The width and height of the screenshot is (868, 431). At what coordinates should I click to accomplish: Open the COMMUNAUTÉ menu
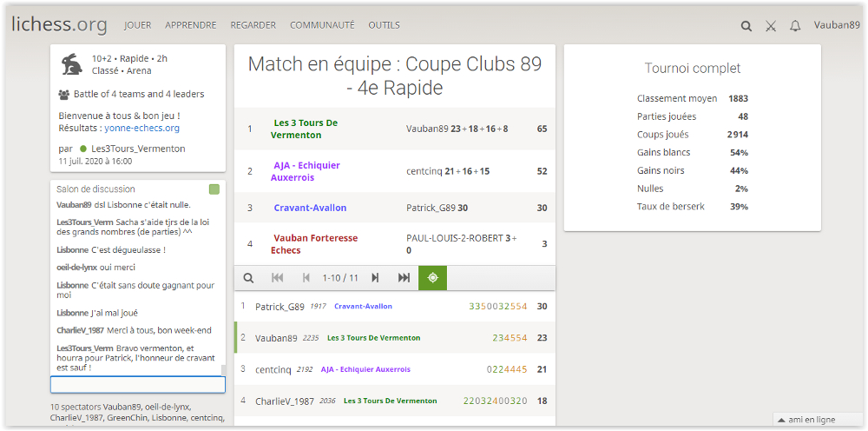(322, 25)
